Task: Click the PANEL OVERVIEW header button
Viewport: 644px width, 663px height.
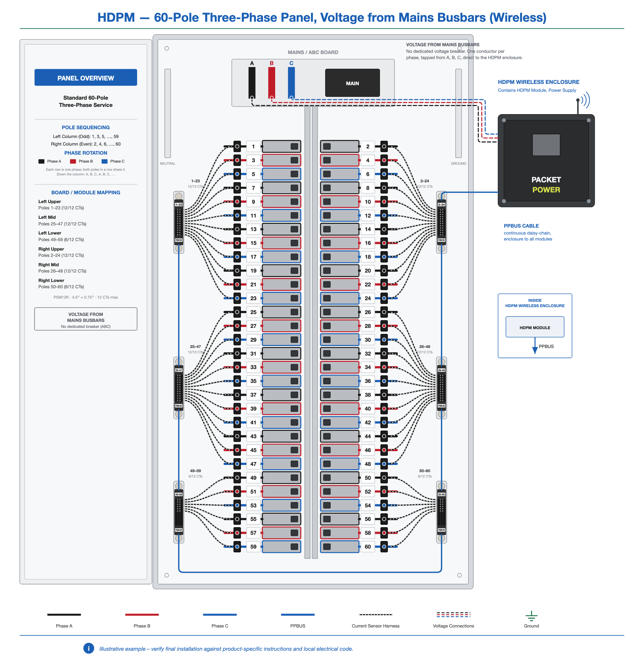Action: [x=86, y=77]
